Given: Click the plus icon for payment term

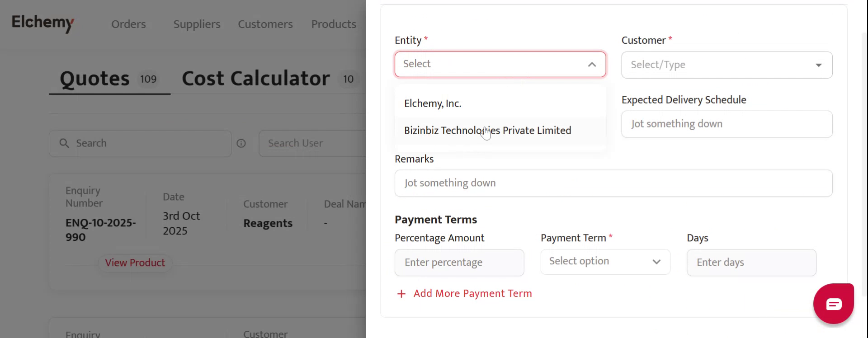Looking at the screenshot, I should click(x=401, y=294).
